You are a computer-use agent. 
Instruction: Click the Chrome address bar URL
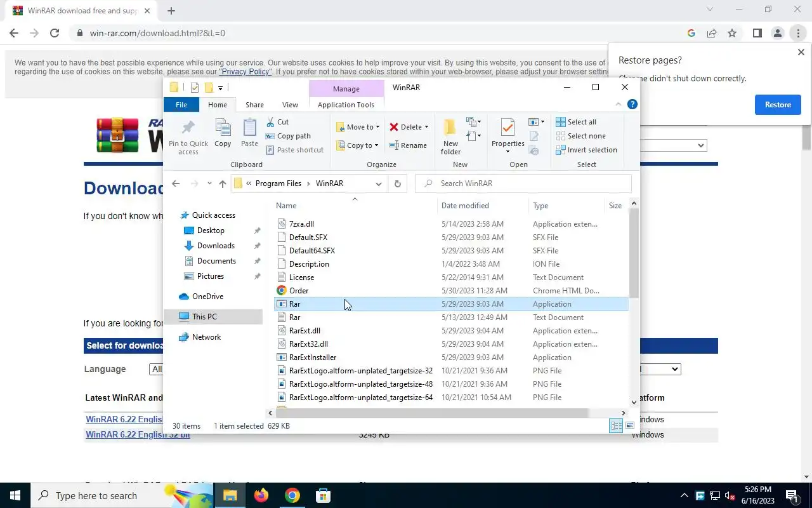pos(157,33)
